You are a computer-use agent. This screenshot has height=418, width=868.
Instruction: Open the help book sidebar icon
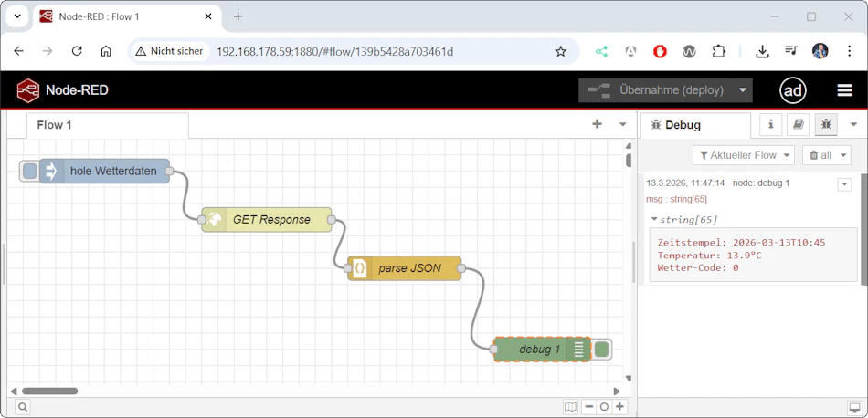pos(798,124)
